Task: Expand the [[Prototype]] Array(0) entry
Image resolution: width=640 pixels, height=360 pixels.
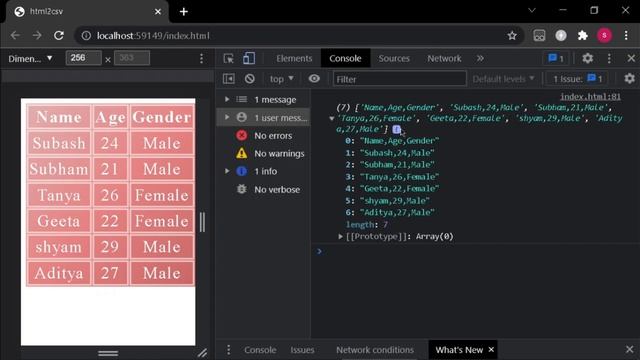Action: coord(340,236)
